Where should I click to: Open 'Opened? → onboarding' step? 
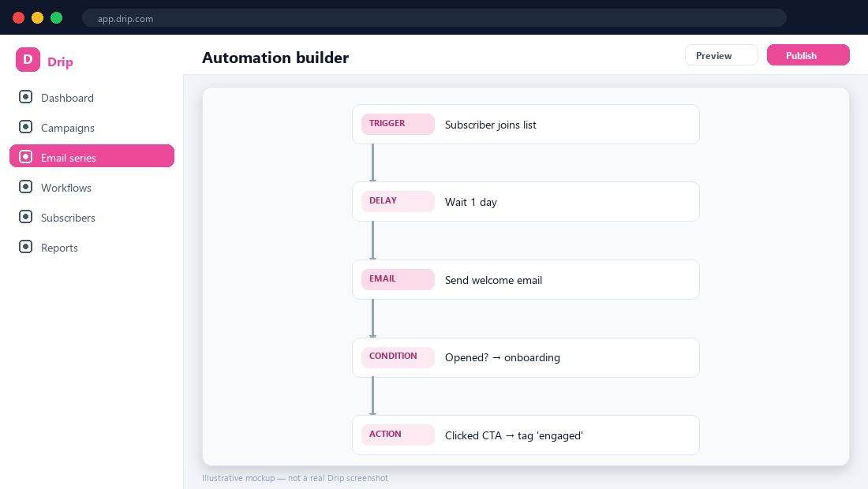(x=526, y=358)
